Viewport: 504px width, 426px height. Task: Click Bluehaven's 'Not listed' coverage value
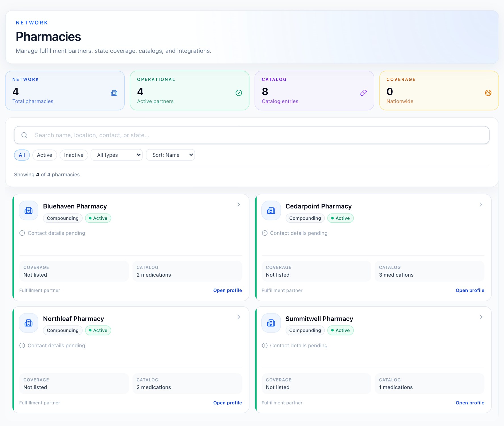pyautogui.click(x=35, y=275)
